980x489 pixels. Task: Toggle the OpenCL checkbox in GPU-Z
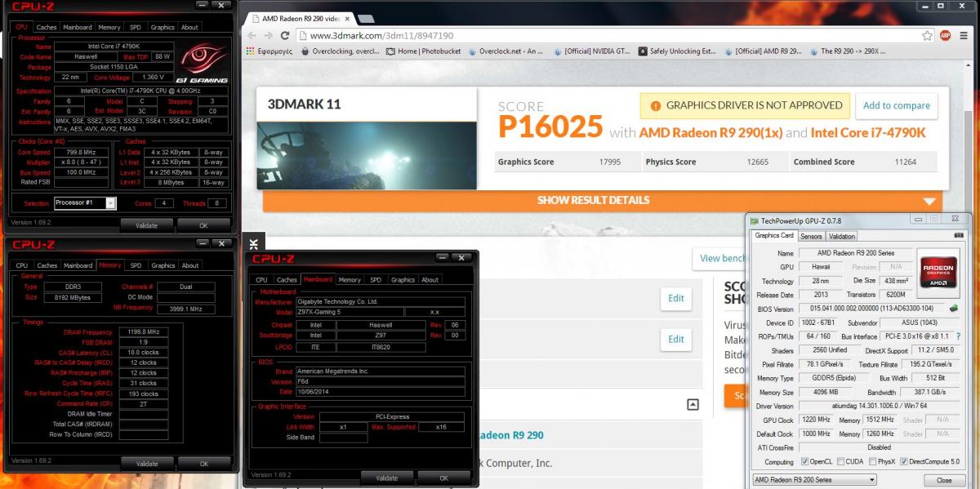tap(804, 462)
